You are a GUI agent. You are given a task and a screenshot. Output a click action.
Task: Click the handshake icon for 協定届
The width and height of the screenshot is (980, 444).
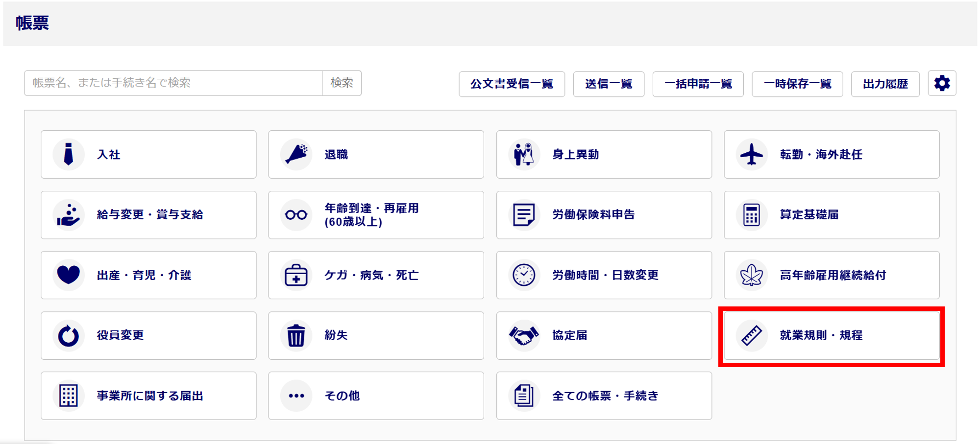[524, 335]
